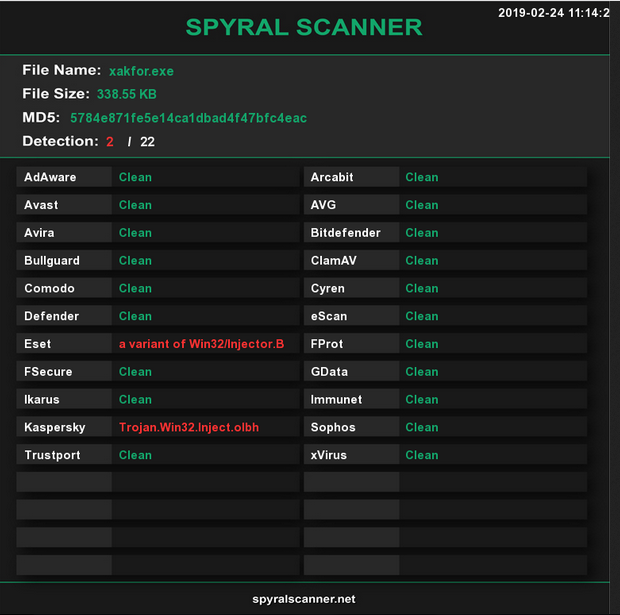Click the Bitdefender engine label
The width and height of the screenshot is (620, 615).
coord(345,233)
